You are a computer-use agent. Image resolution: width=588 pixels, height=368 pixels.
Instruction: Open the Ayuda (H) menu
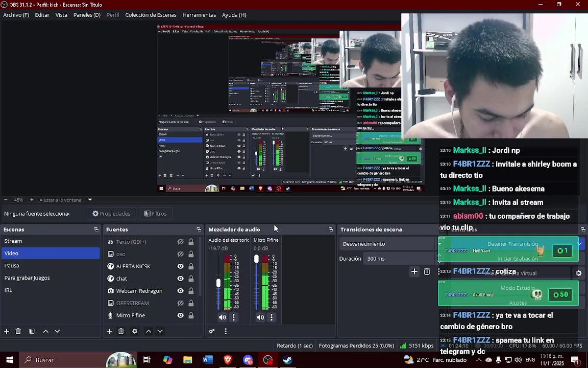234,15
